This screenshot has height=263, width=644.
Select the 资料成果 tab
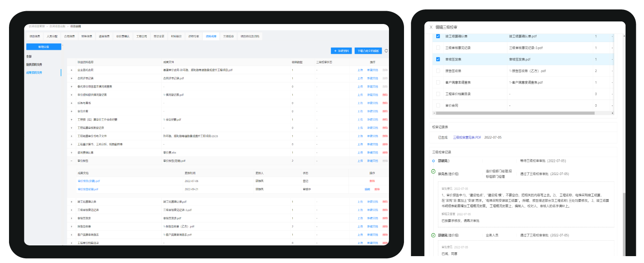pos(211,36)
